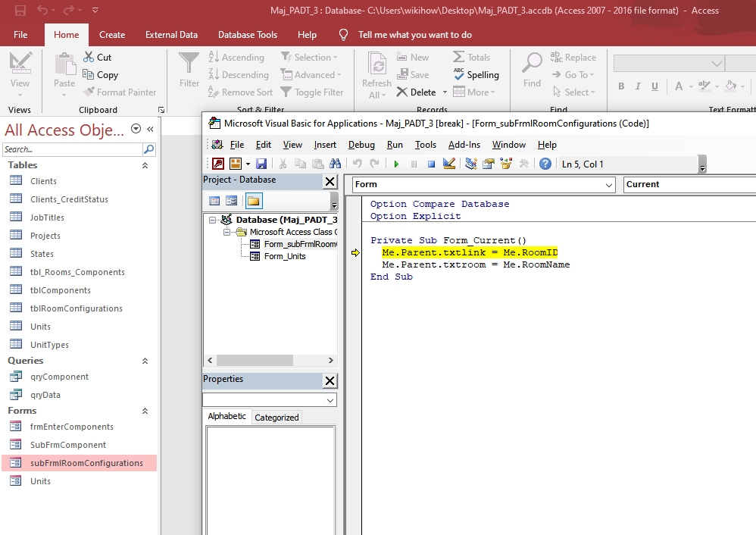Collapse the Microsoft Access Class Objects folder
Viewport: 756px width, 535px height.
[226, 232]
